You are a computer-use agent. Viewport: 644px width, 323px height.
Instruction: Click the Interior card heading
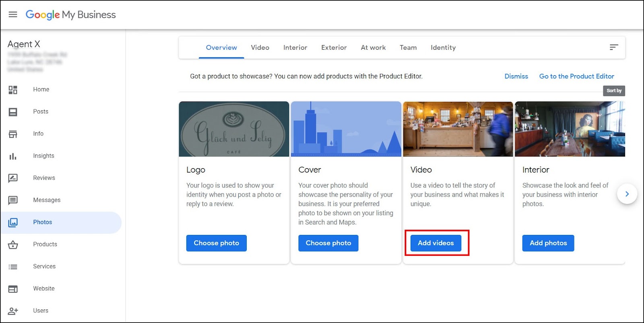pos(536,170)
